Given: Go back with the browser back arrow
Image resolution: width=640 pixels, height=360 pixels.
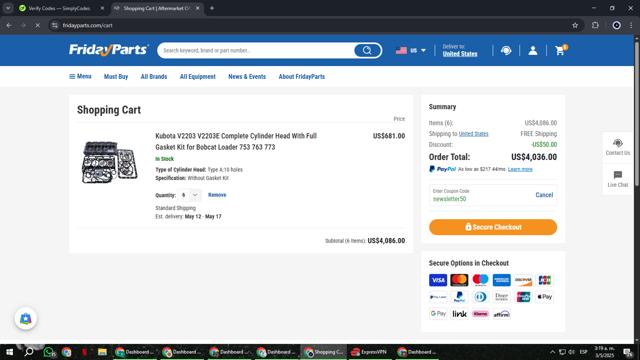Looking at the screenshot, I should 9,25.
